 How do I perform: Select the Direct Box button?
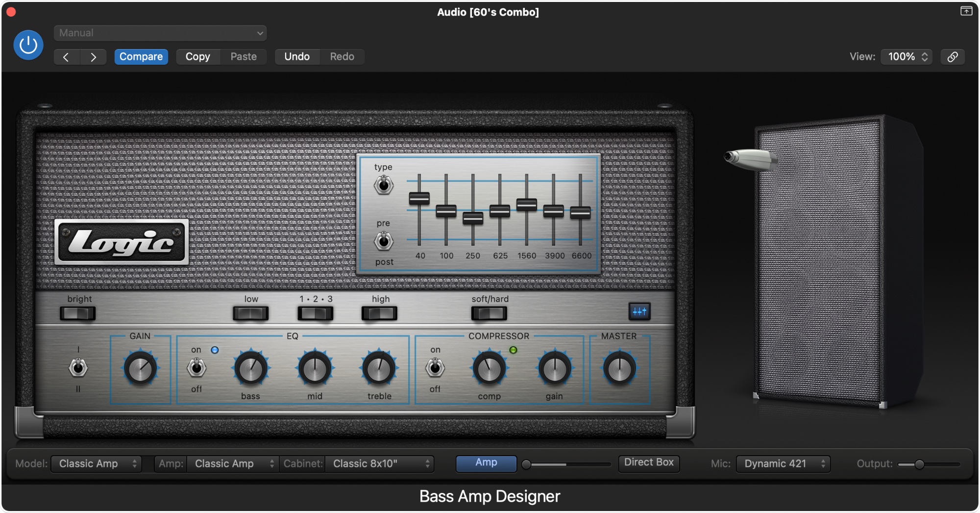(x=649, y=463)
